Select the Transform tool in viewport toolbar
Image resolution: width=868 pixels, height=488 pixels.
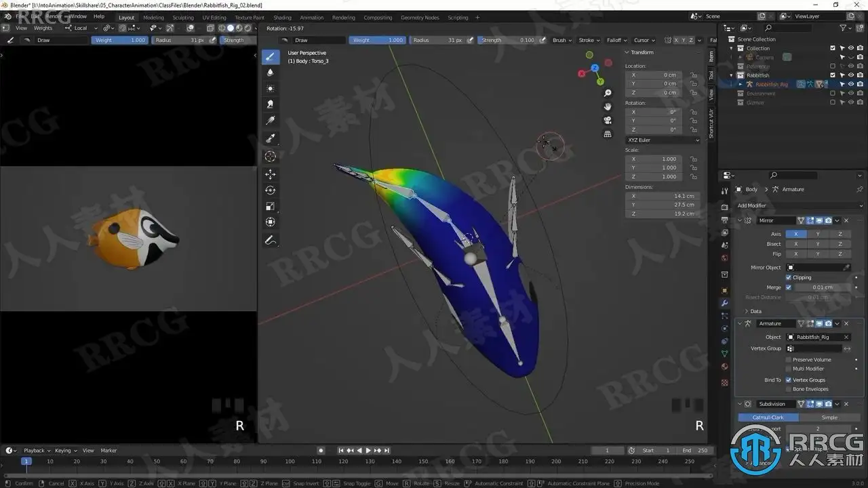(x=271, y=222)
